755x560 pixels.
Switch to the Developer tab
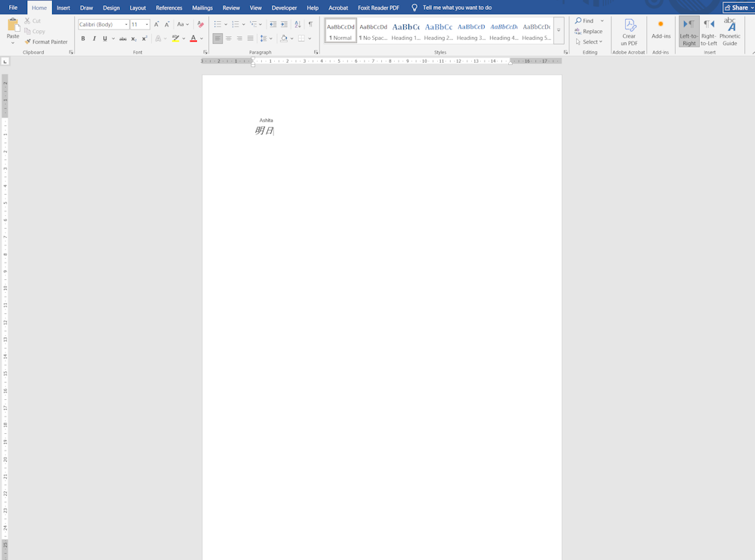(284, 8)
